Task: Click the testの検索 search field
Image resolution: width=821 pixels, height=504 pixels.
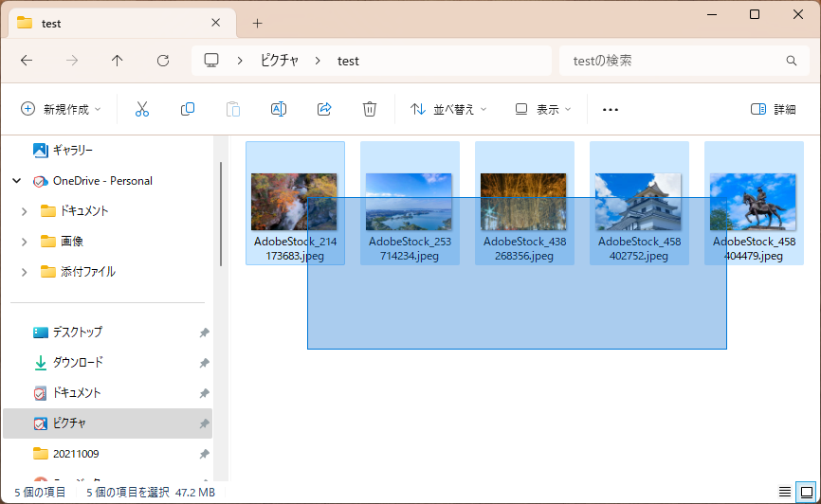Action: pyautogui.click(x=673, y=61)
